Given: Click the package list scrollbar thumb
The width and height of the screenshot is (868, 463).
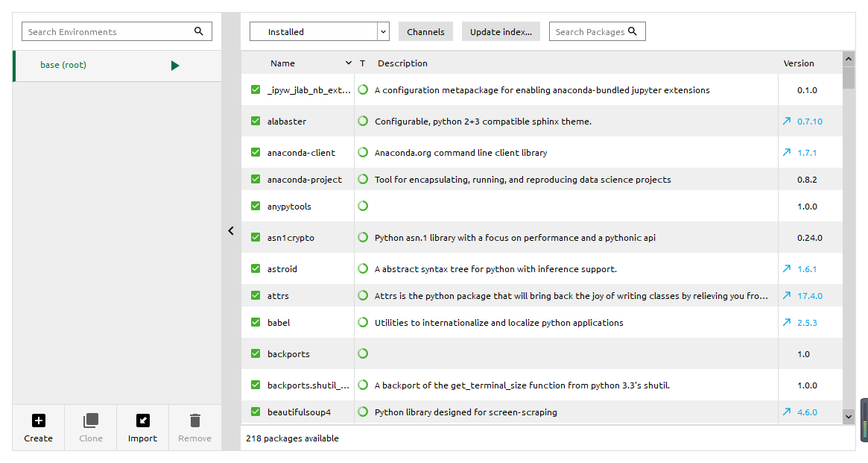Looking at the screenshot, I should click(848, 77).
